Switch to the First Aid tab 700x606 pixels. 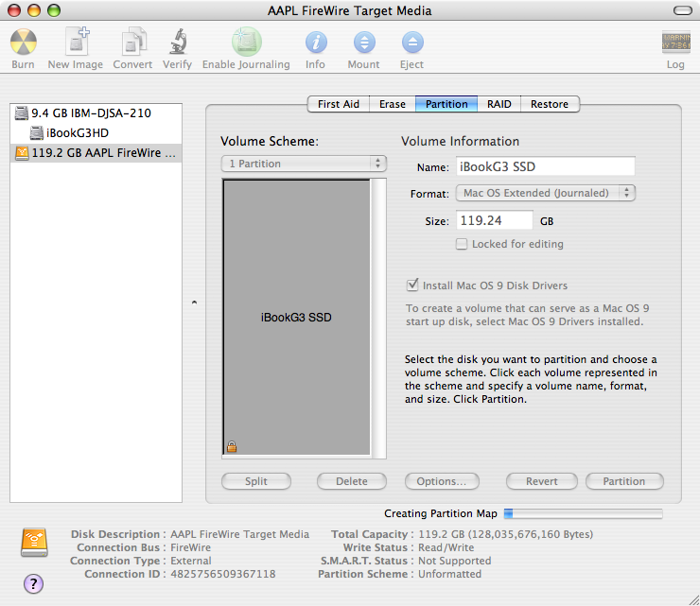(339, 104)
